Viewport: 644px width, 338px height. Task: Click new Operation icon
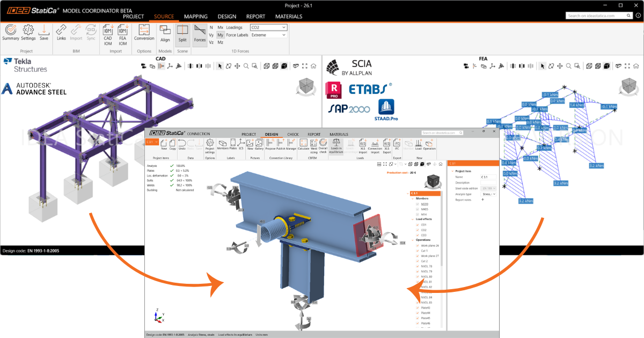point(429,144)
